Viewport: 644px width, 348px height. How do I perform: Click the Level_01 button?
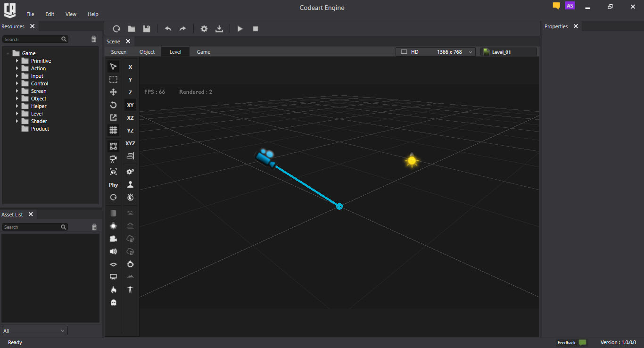point(508,52)
